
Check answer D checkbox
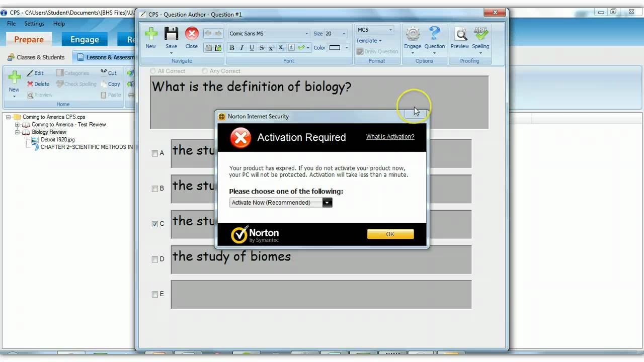155,259
